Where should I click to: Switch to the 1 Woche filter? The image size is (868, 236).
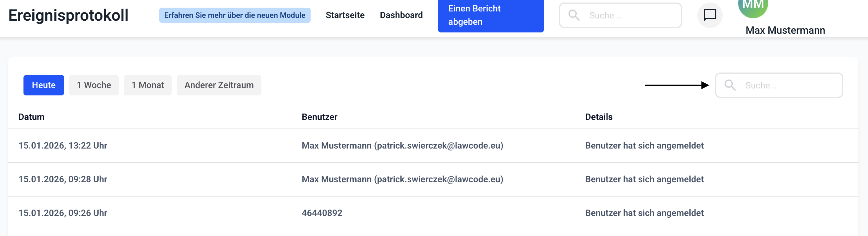point(94,85)
